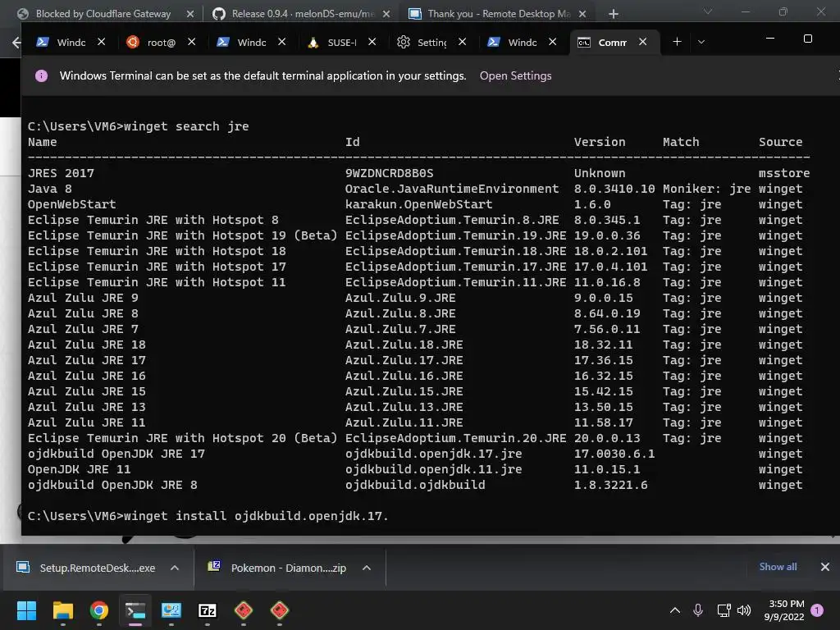Open the clock showing 3:50 PM

click(784, 610)
